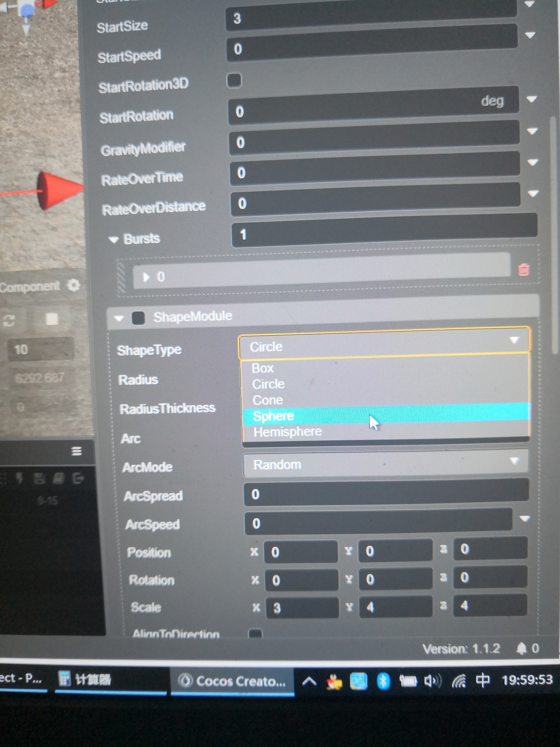This screenshot has height=747, width=560.
Task: Click the export icon in the console toolbar
Action: (78, 478)
